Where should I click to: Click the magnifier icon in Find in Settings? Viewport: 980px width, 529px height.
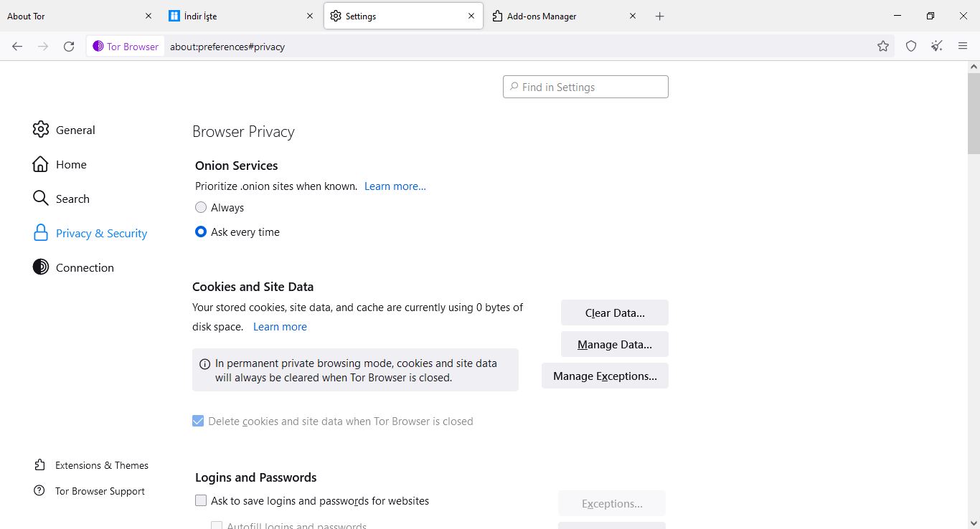point(514,87)
